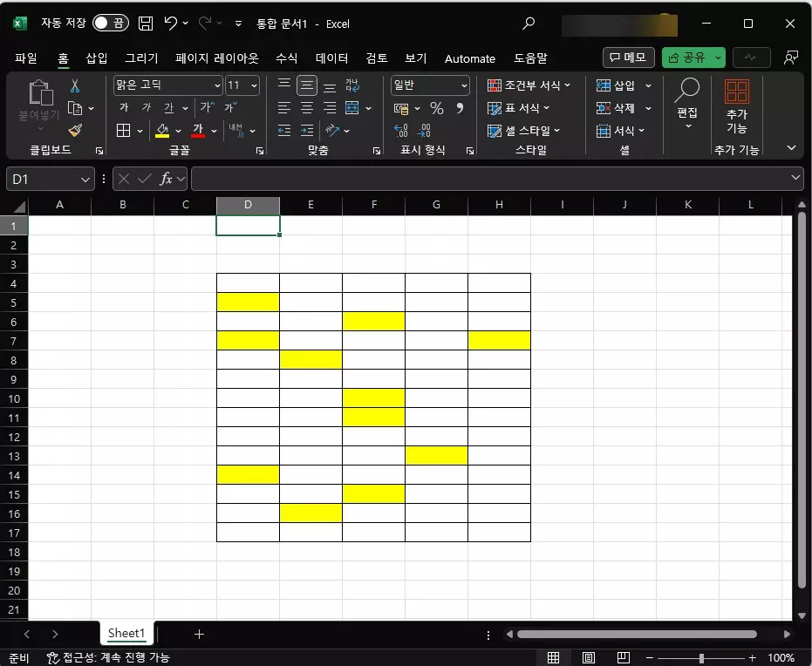Viewport: 812px width, 666px height.
Task: Click the Decrease Font Size icon
Action: 230,107
